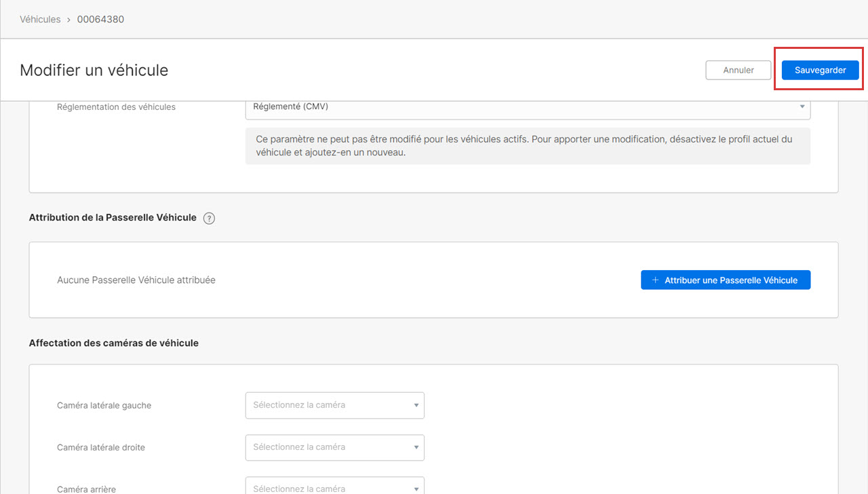Click the Aucune Passerelle Véhicule attribuée text
The image size is (868, 494).
point(136,280)
